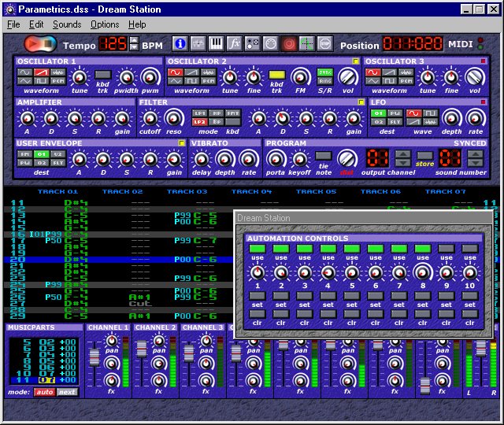Open the Edit menu
The width and height of the screenshot is (504, 425).
[x=36, y=24]
